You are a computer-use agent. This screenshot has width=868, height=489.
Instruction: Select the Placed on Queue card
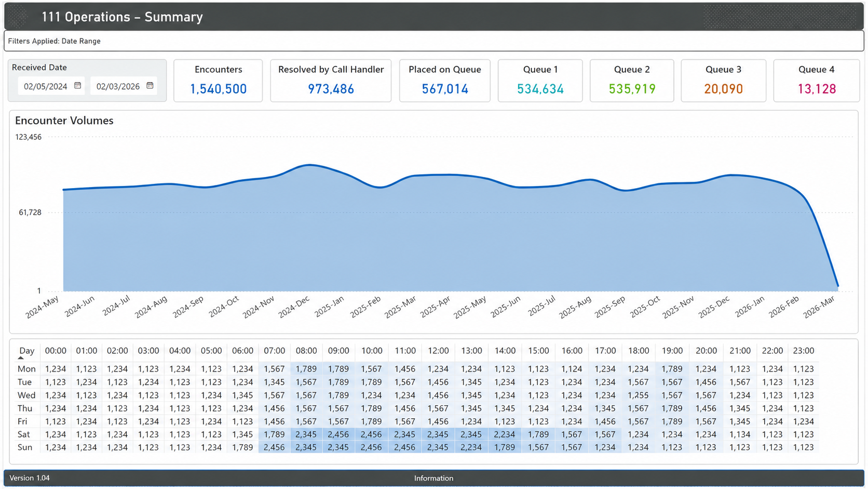point(445,81)
